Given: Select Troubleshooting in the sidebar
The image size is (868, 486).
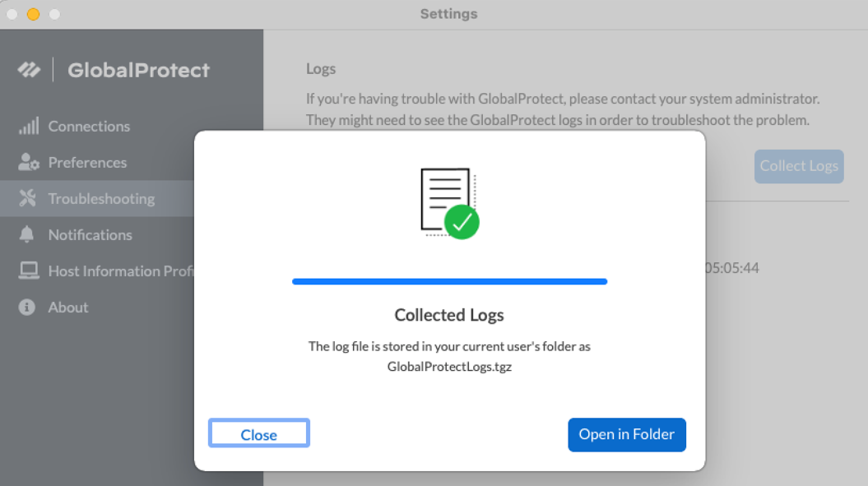Looking at the screenshot, I should point(101,198).
